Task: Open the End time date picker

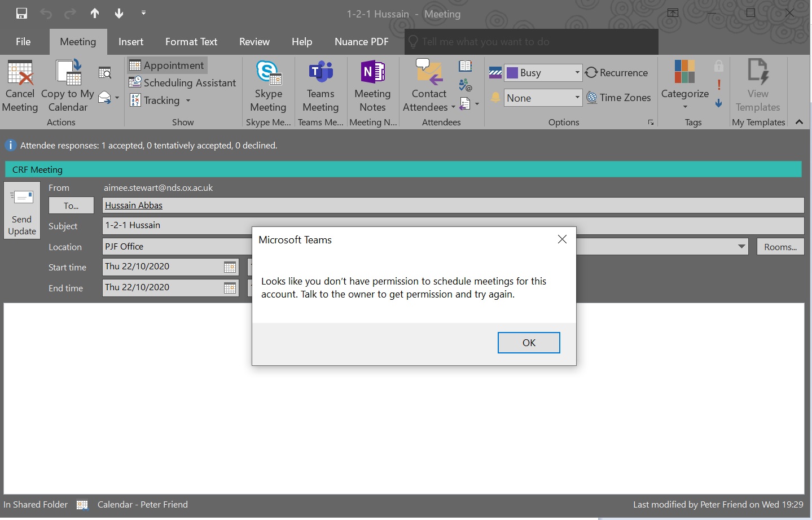Action: coord(230,288)
